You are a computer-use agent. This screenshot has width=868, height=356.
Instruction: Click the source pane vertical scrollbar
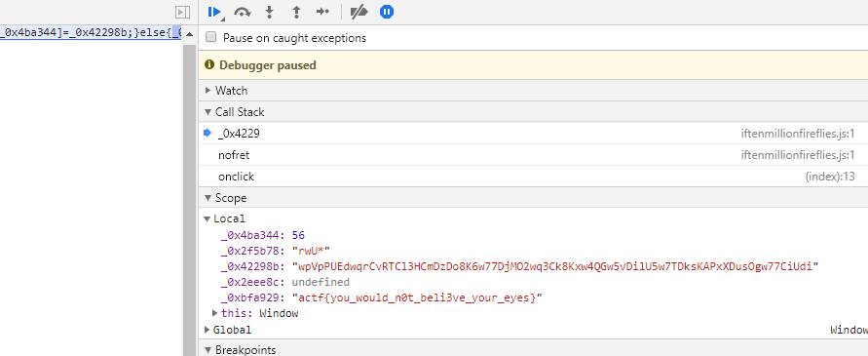[189, 200]
